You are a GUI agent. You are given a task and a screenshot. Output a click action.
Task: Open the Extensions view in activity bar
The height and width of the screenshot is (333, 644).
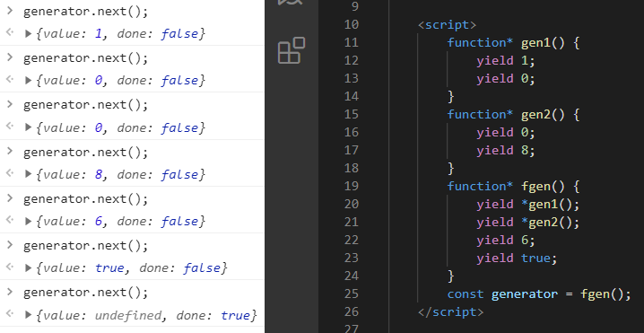pyautogui.click(x=292, y=50)
